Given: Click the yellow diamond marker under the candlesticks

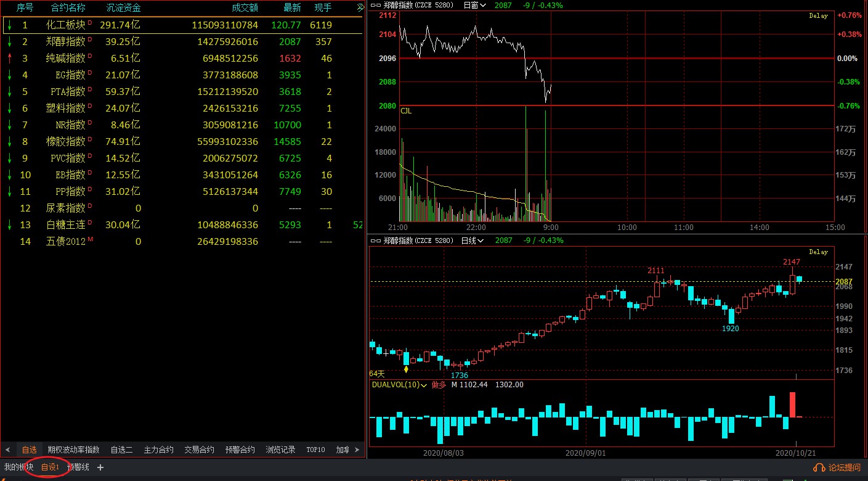Looking at the screenshot, I should tap(406, 369).
